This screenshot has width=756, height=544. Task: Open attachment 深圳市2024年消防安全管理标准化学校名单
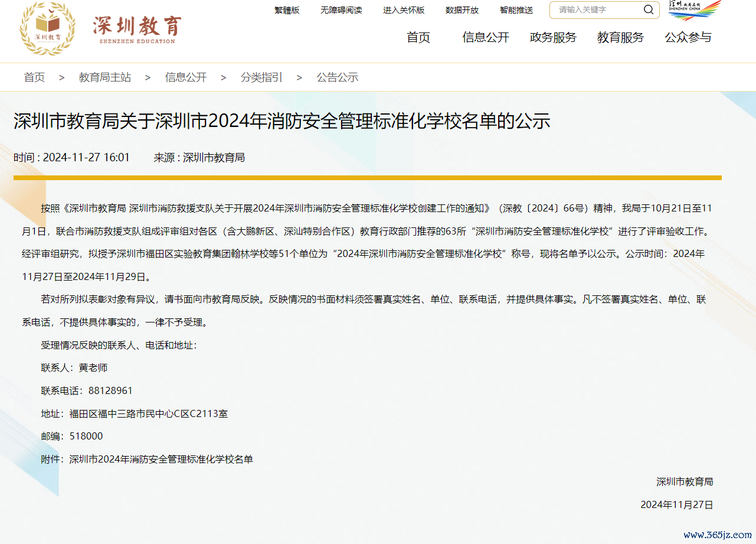(x=161, y=459)
